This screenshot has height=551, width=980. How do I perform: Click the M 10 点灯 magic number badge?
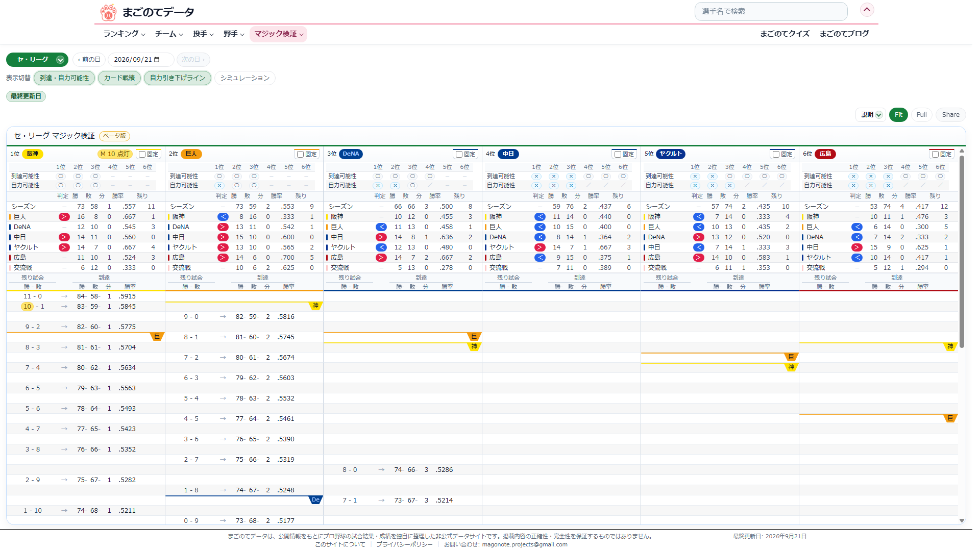click(115, 154)
